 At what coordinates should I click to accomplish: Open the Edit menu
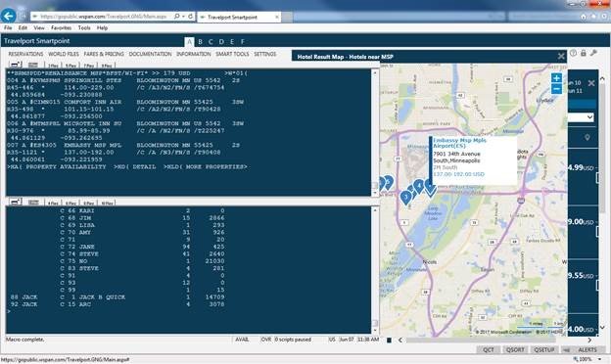coord(23,28)
